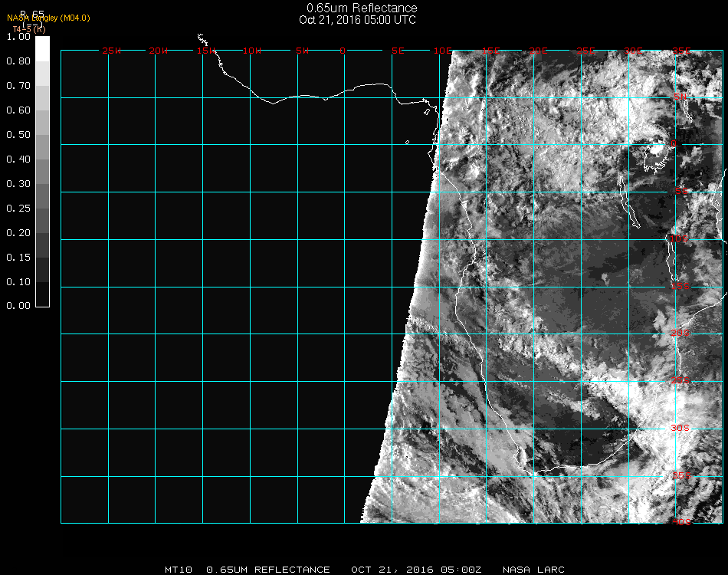Click the 0.70 scale label
This screenshot has width=728, height=575.
[x=18, y=86]
